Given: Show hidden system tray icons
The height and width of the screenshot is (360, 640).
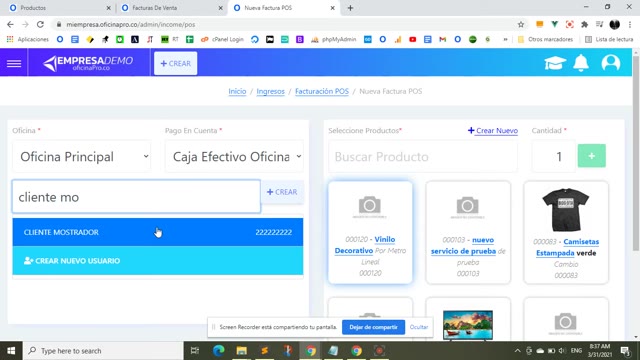Looking at the screenshot, I should coord(517,351).
